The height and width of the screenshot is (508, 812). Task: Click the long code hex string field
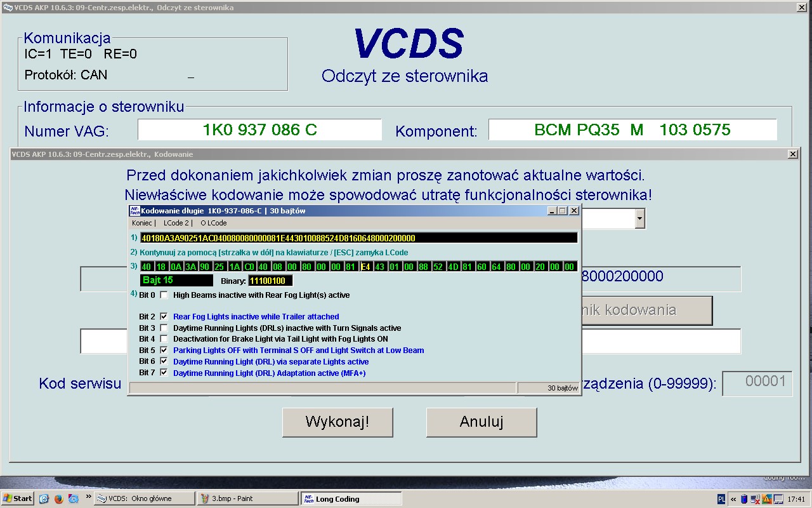click(359, 238)
